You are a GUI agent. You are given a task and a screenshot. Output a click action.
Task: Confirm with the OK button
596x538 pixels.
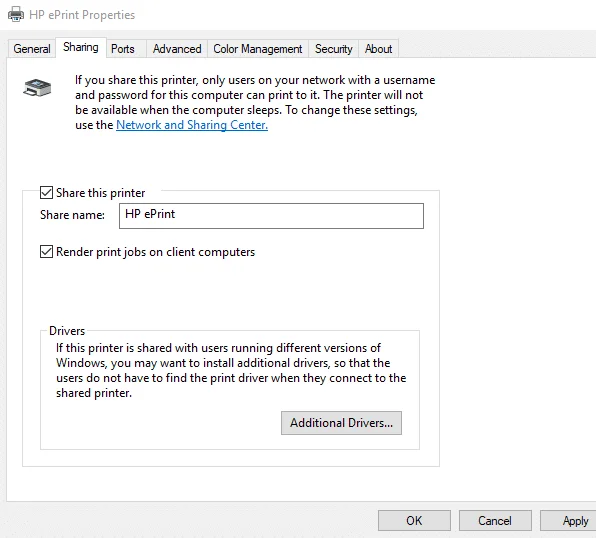tap(414, 521)
